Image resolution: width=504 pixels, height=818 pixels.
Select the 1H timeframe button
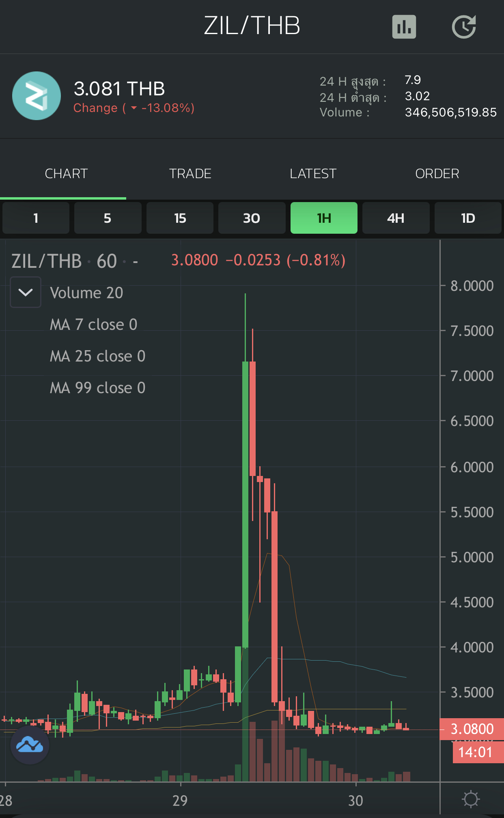(324, 218)
